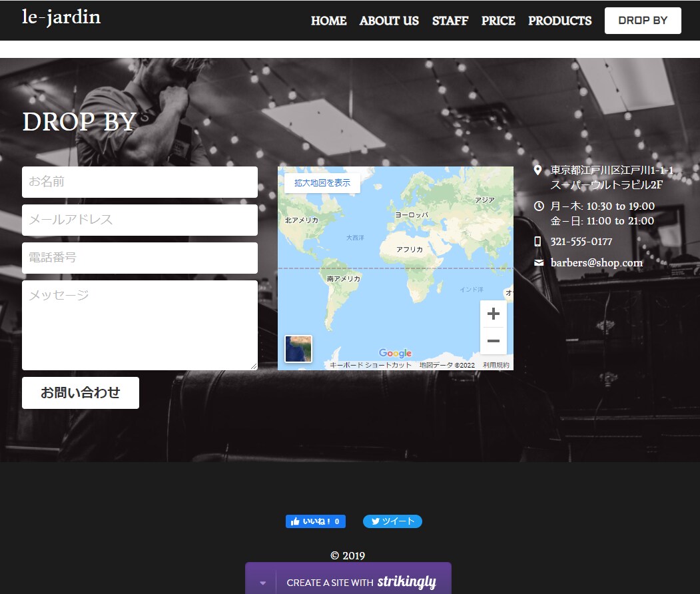Click the phone icon by the number
The width and height of the screenshot is (700, 594).
point(537,242)
